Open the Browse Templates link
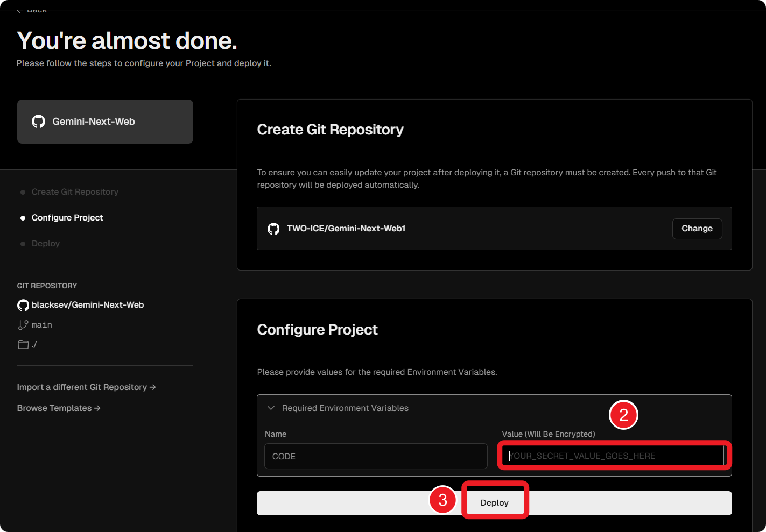The image size is (766, 532). click(59, 408)
